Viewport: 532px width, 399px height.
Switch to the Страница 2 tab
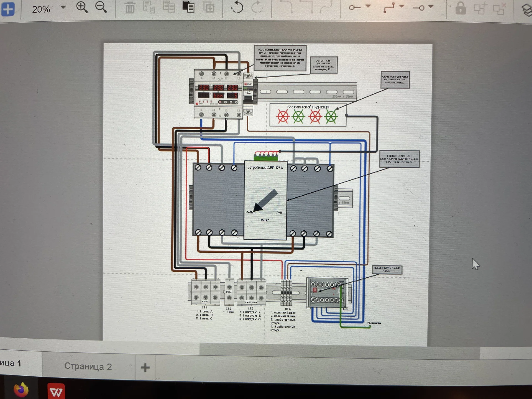coord(88,366)
